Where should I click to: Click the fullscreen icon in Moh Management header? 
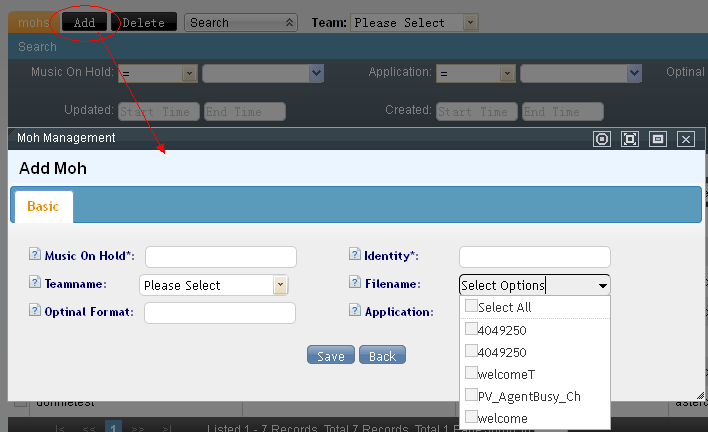pos(630,139)
